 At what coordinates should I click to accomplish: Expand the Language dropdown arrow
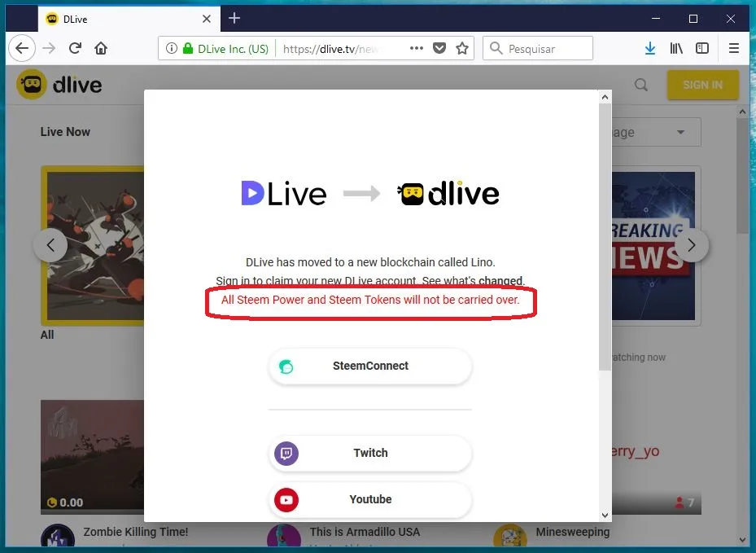[681, 131]
